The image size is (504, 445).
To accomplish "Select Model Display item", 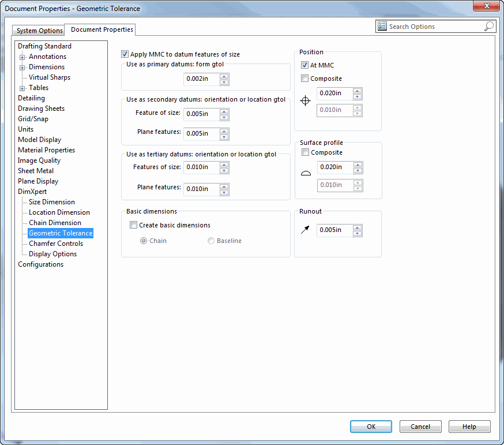I will [x=40, y=140].
